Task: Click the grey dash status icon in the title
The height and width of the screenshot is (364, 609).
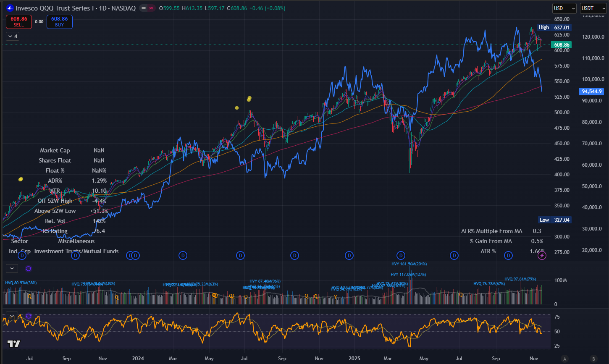Action: [144, 8]
